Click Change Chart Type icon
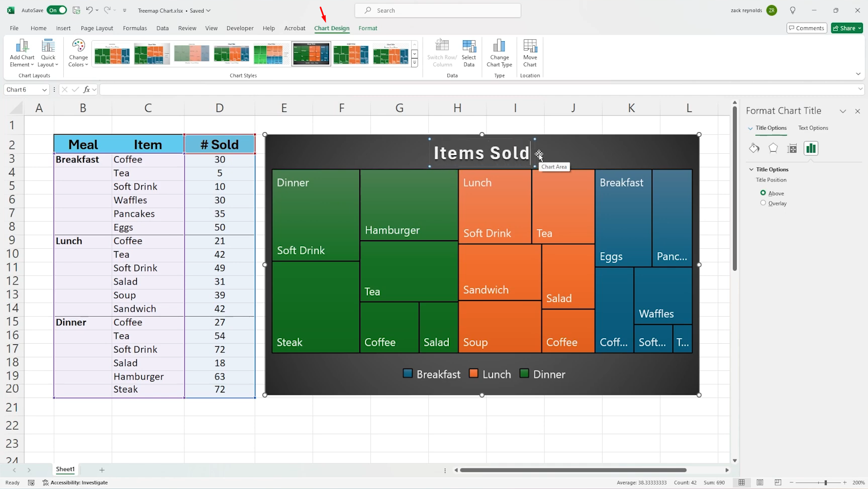 [499, 53]
